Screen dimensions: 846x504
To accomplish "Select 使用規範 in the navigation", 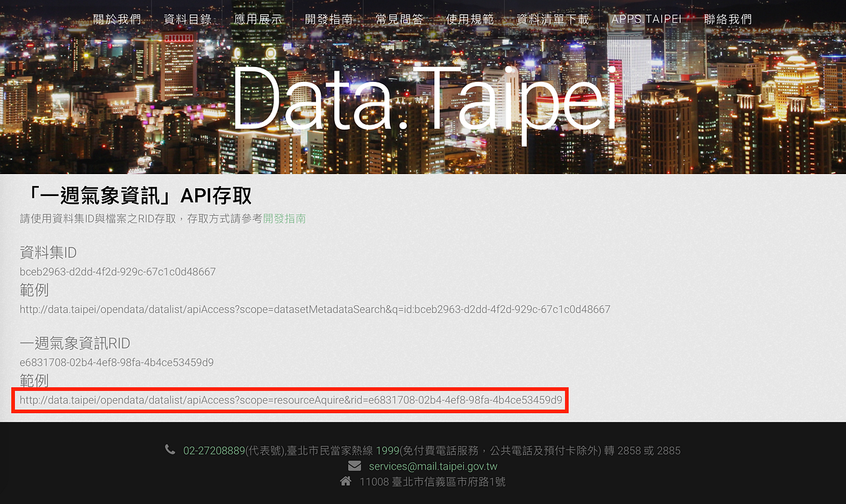I will pos(470,19).
